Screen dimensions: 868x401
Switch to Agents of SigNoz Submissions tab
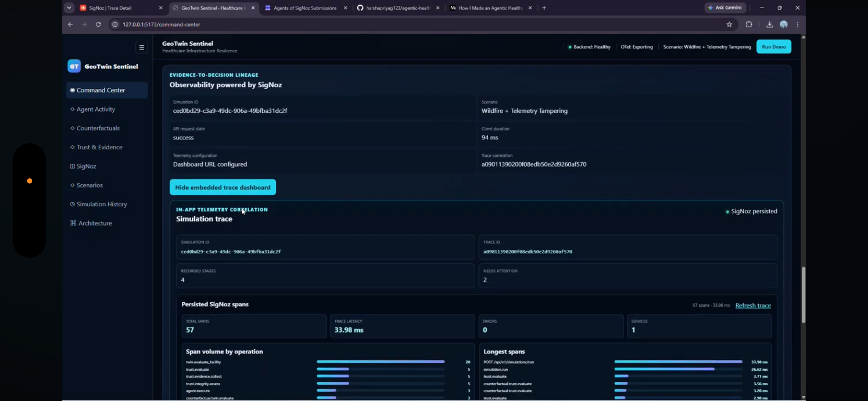[305, 8]
